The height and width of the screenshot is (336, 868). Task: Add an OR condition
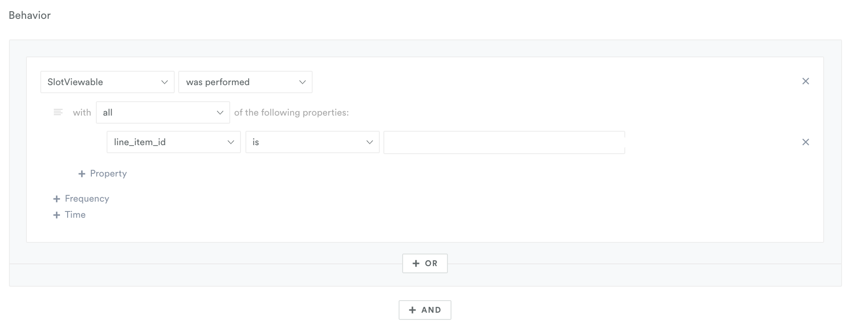click(x=425, y=263)
